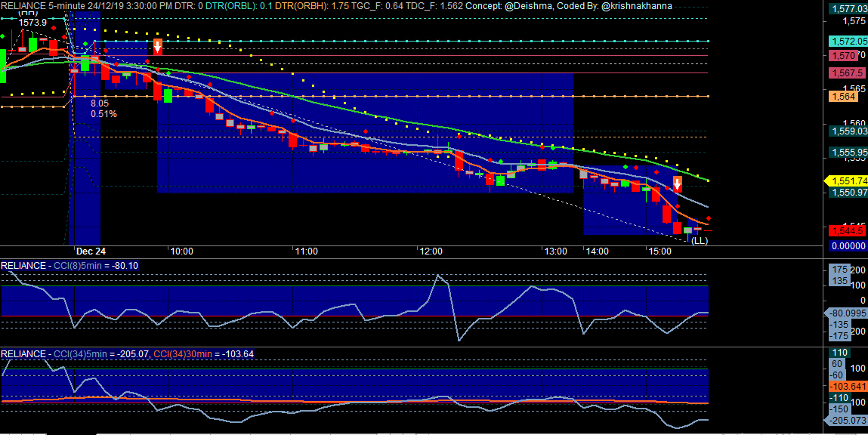Click the -205.073 CCI value tag
This screenshot has width=868, height=435.
click(846, 421)
